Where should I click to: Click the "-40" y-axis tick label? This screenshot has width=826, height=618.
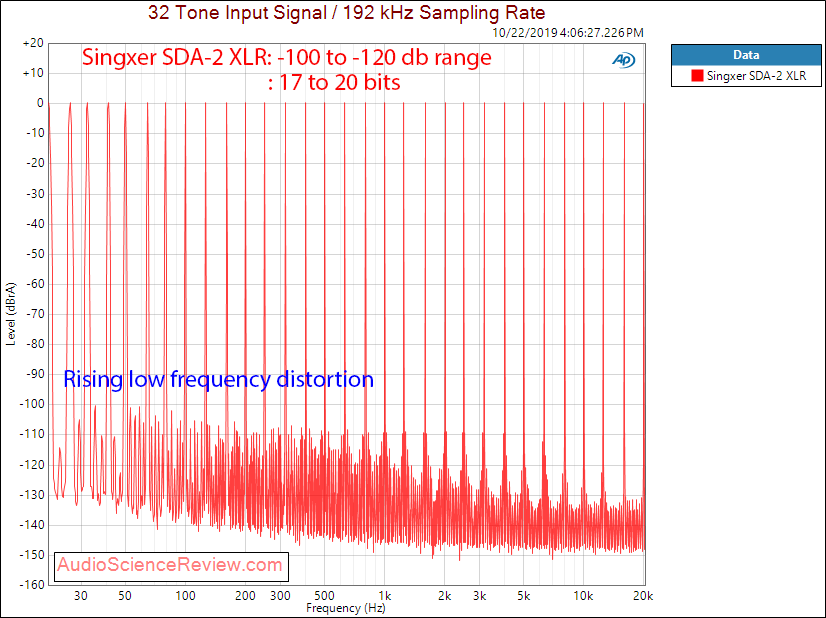tap(35, 224)
